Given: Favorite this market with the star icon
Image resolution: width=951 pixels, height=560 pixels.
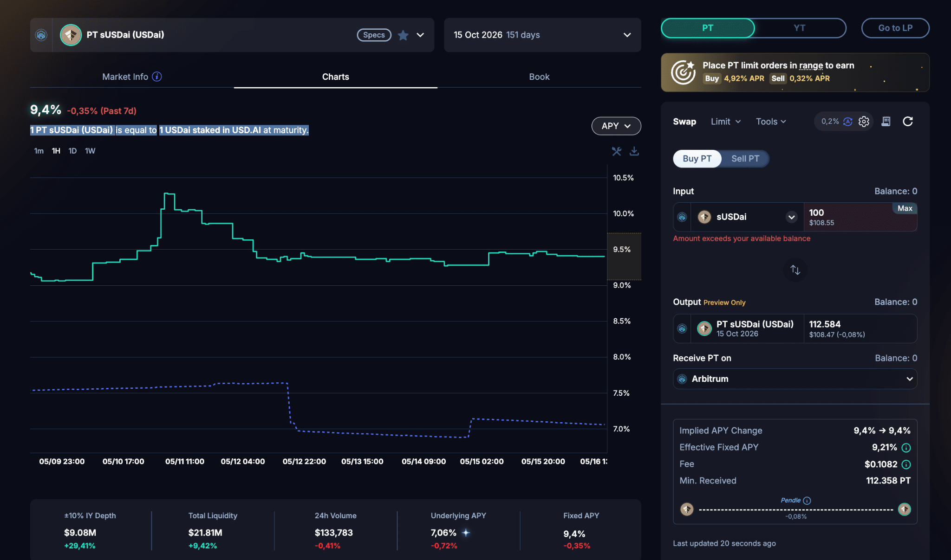Looking at the screenshot, I should pos(403,35).
